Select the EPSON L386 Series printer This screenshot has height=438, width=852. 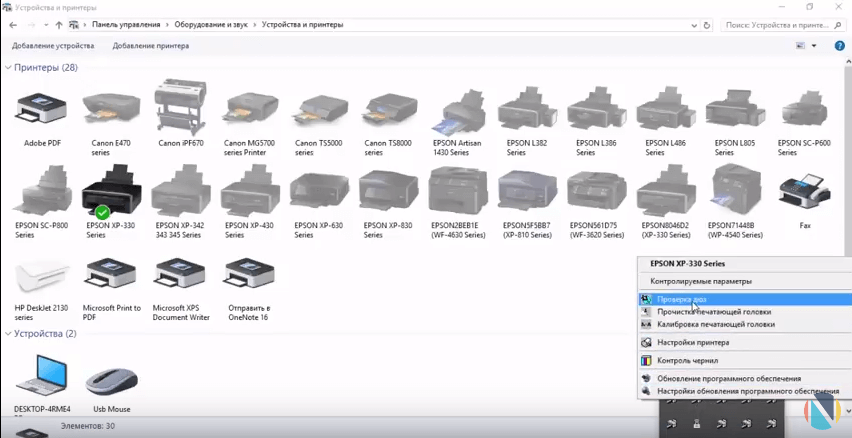pos(596,109)
